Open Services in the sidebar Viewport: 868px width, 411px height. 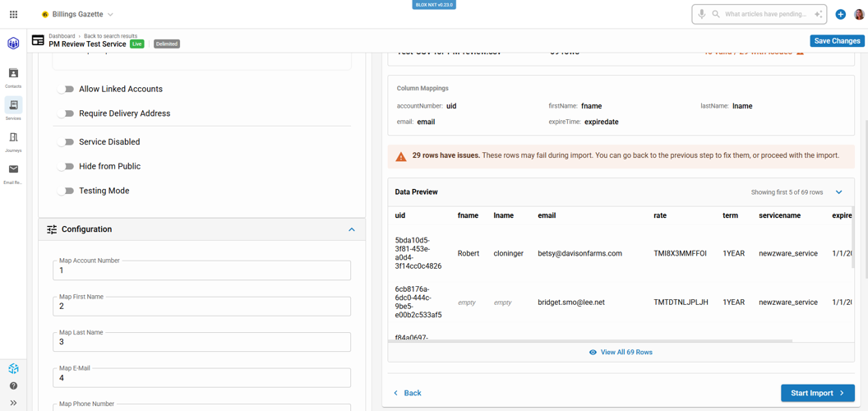click(13, 109)
